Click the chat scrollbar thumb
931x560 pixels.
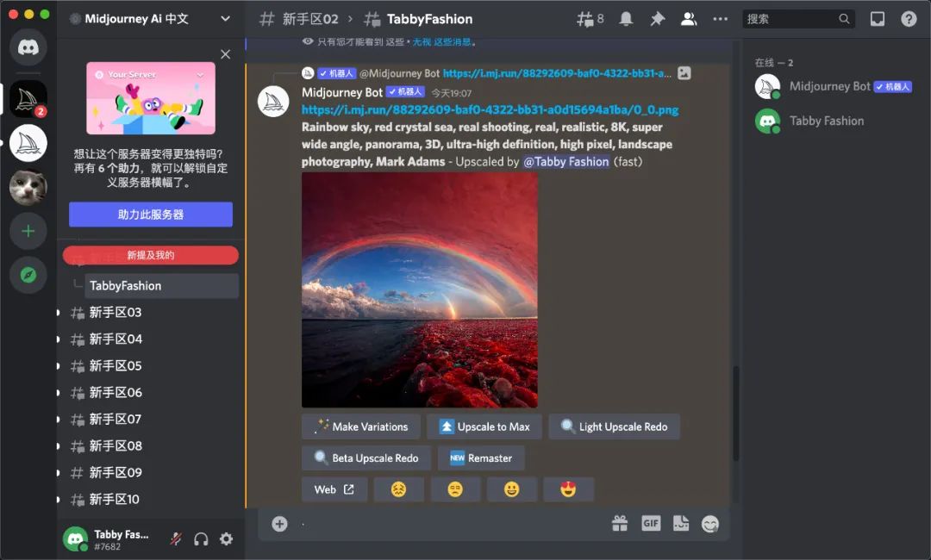point(735,414)
